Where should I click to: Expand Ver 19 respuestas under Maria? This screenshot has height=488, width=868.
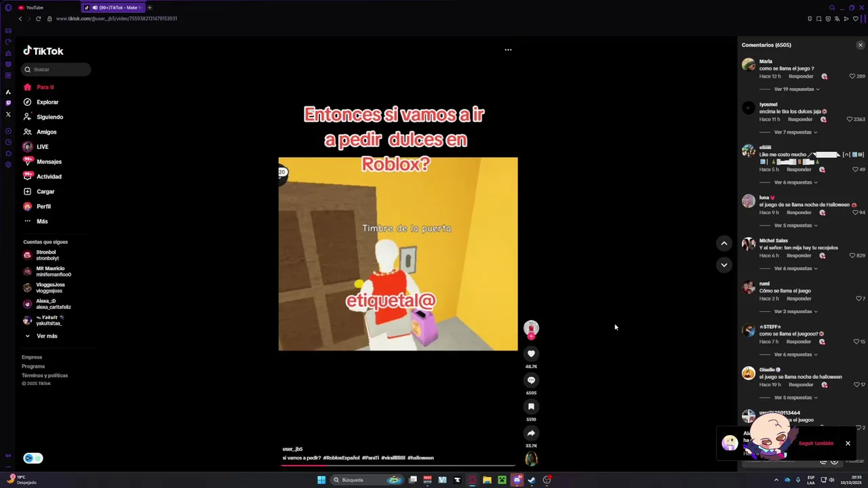click(797, 89)
